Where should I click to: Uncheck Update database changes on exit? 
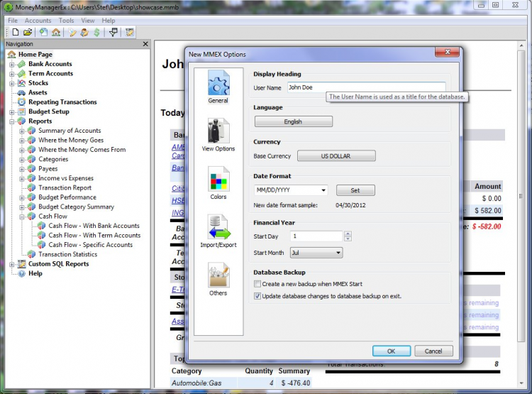click(x=257, y=296)
